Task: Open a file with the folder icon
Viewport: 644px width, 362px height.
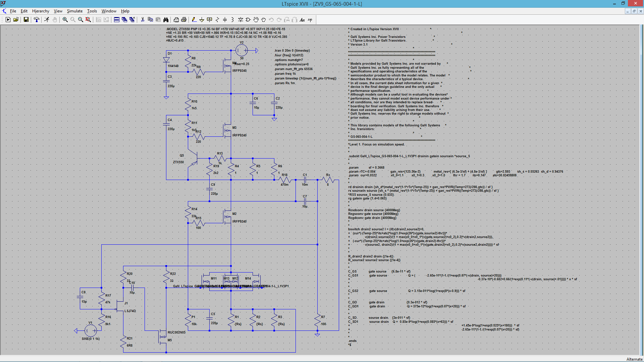Action: click(x=16, y=20)
